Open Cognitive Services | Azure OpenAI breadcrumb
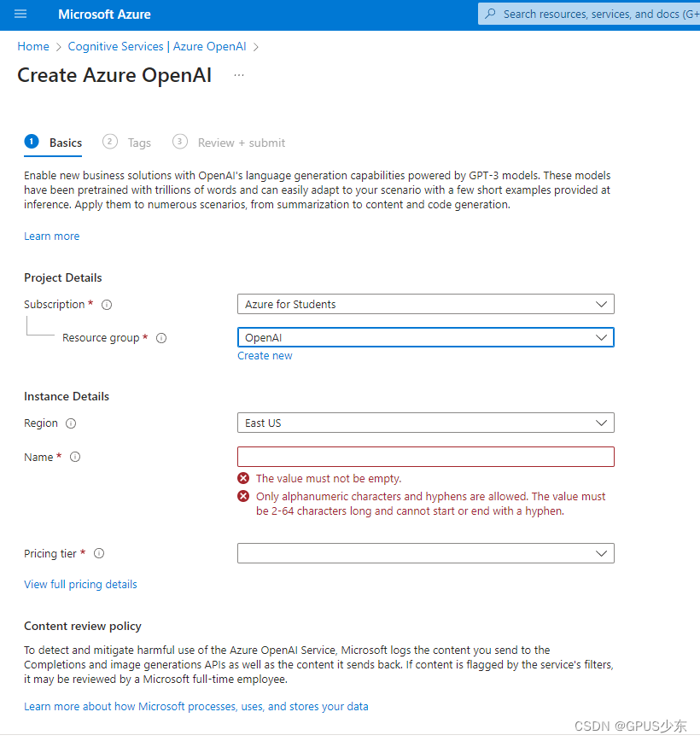700x741 pixels. pos(157,46)
